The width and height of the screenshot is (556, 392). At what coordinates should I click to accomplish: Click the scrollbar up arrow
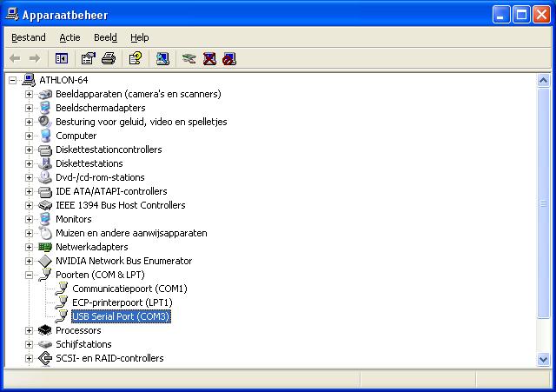click(543, 81)
